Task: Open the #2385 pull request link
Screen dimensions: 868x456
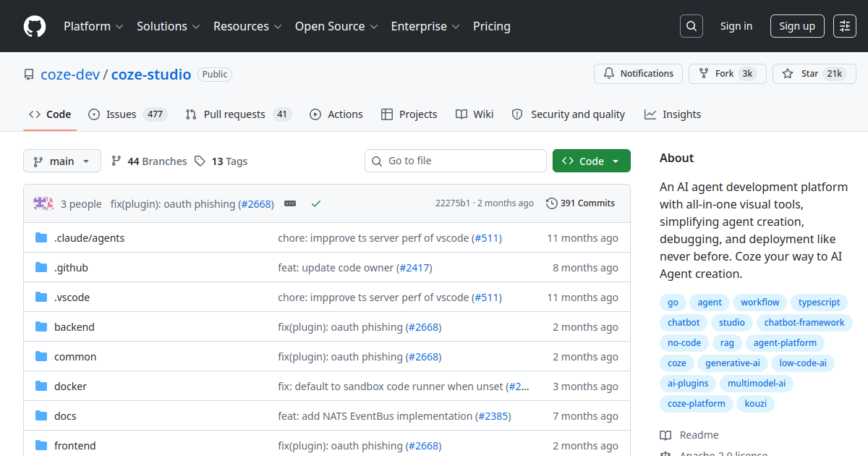Action: [x=494, y=416]
